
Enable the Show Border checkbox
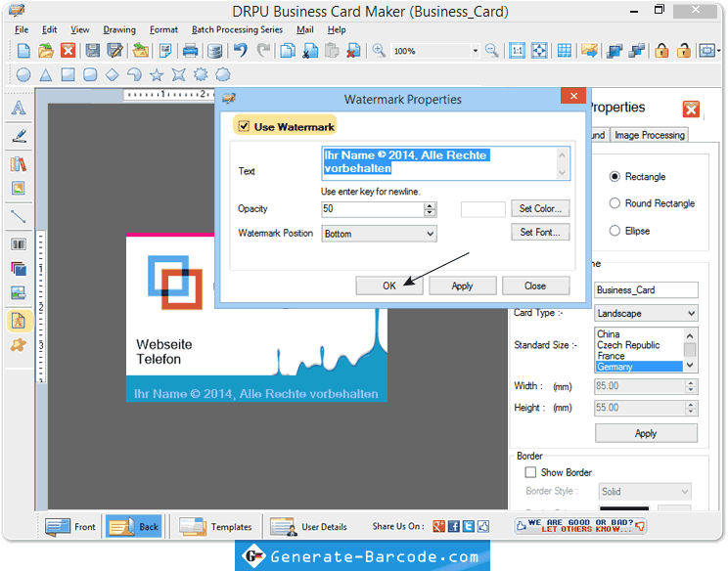click(530, 472)
